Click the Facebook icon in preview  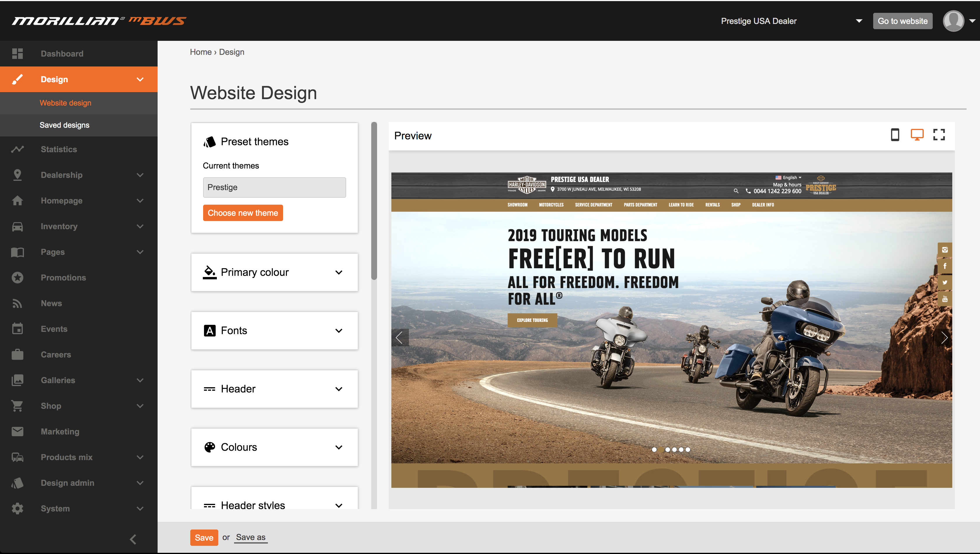point(945,266)
